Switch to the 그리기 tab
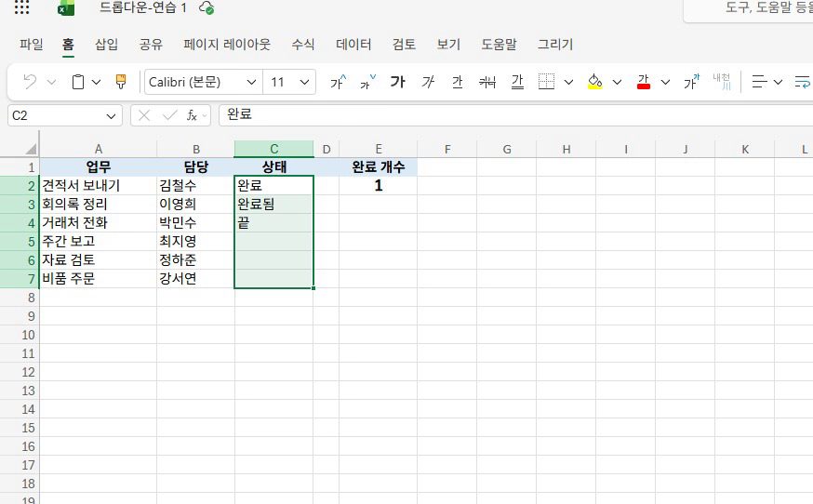Viewport: 813px width, 504px height. pyautogui.click(x=555, y=45)
